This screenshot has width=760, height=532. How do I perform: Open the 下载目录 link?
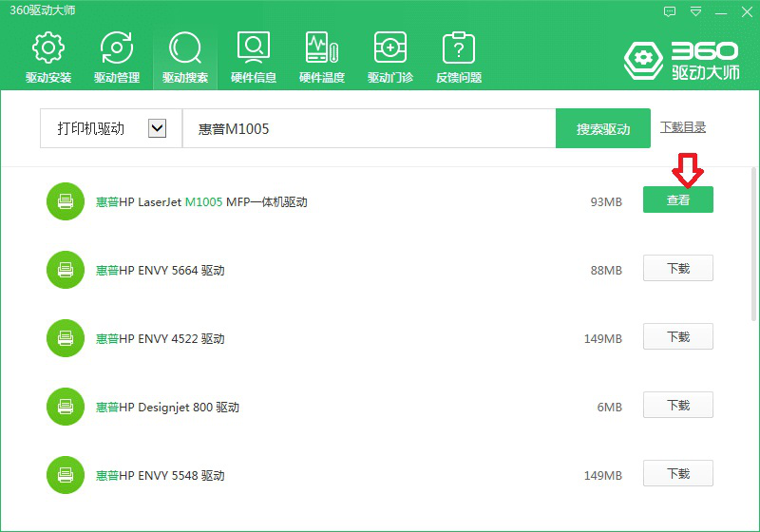pyautogui.click(x=683, y=127)
